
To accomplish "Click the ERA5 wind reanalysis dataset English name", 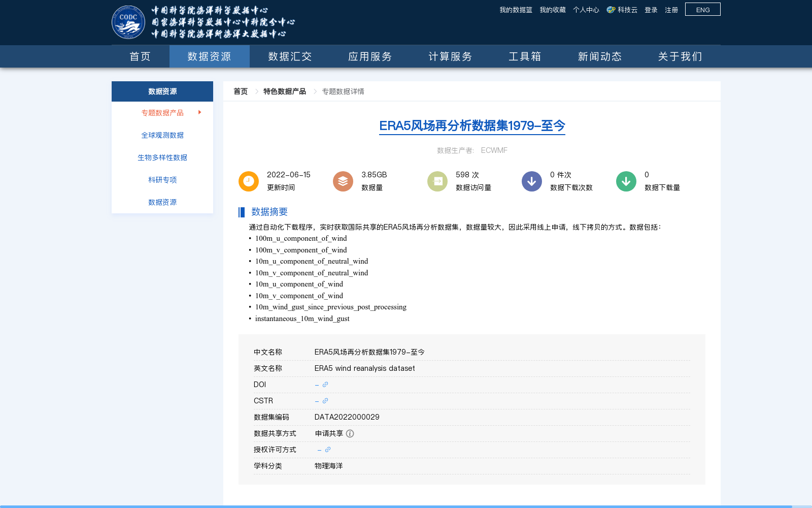I will (364, 368).
